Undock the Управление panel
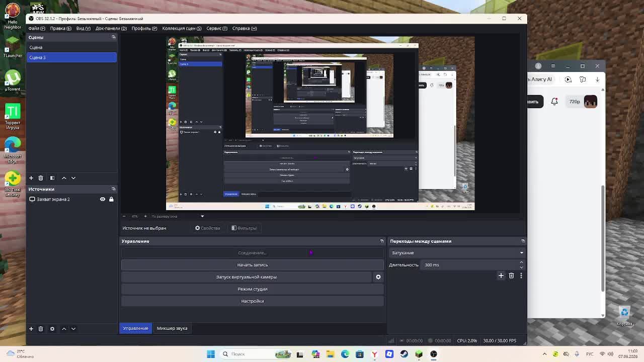Viewport: 644px width, 362px height. pos(382,241)
